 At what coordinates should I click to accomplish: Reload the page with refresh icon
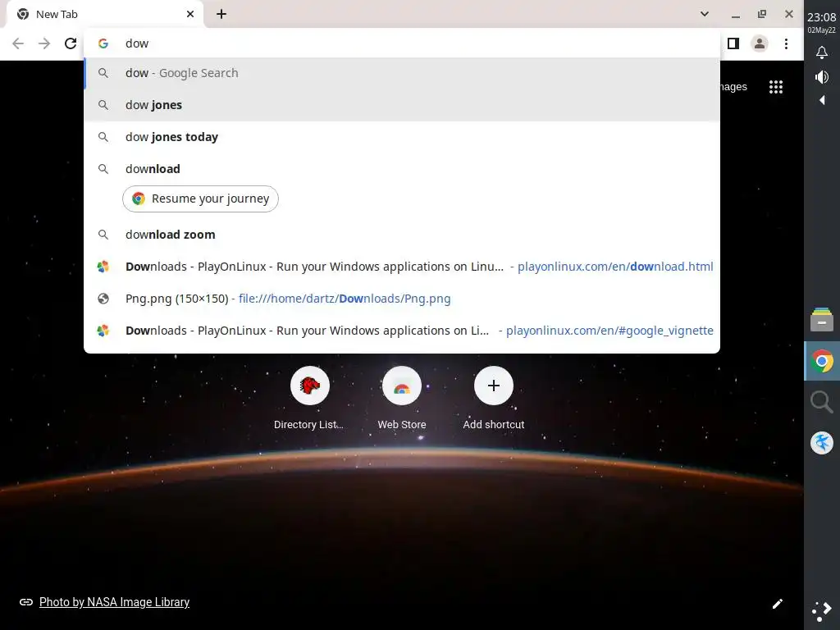point(71,43)
